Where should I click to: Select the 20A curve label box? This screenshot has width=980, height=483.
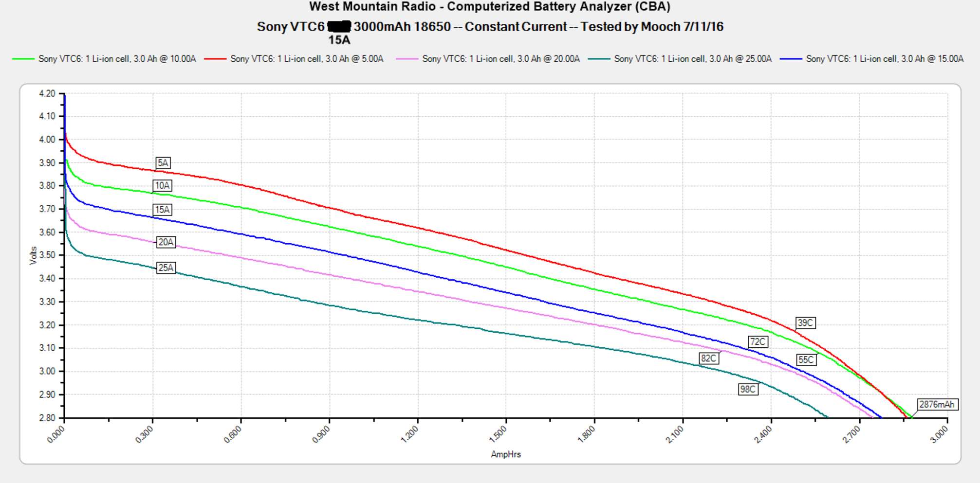tap(166, 242)
